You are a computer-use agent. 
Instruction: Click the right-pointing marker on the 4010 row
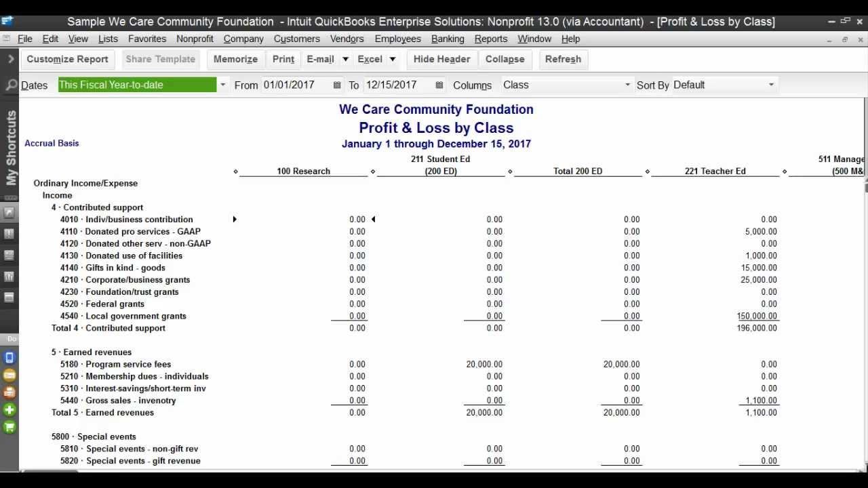[235, 220]
